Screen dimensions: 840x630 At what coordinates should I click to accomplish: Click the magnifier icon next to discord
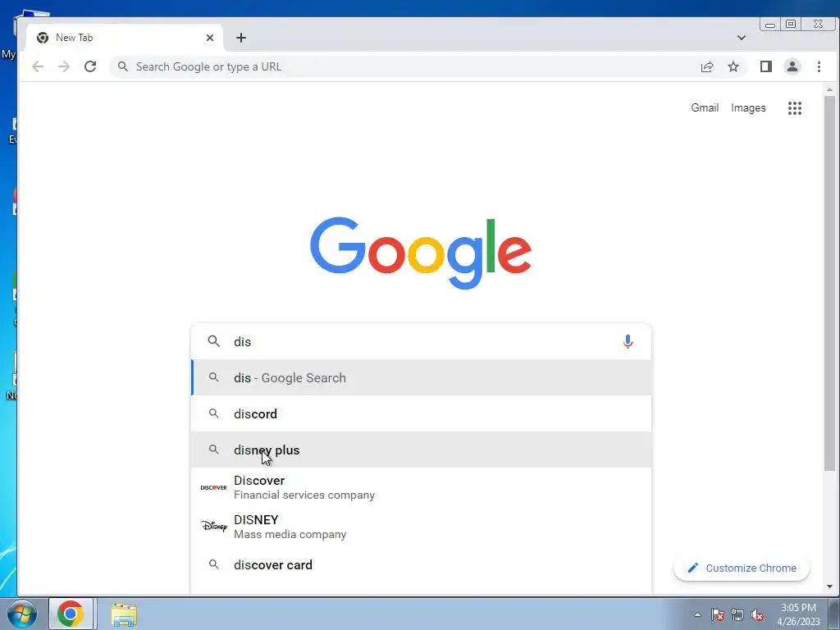(214, 413)
